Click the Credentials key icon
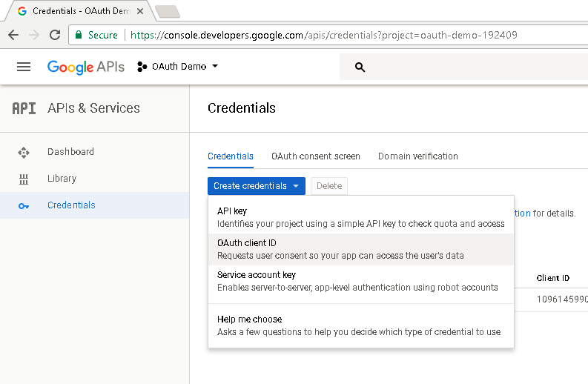 coord(23,205)
